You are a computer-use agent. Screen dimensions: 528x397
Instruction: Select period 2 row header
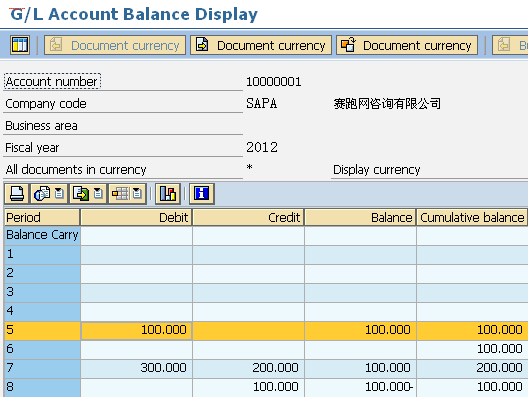tap(42, 273)
